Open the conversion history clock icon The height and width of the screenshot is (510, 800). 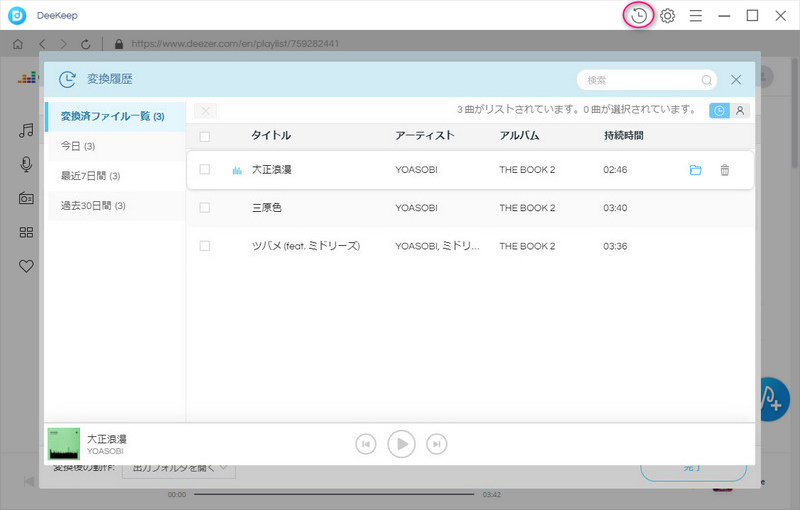(x=639, y=16)
